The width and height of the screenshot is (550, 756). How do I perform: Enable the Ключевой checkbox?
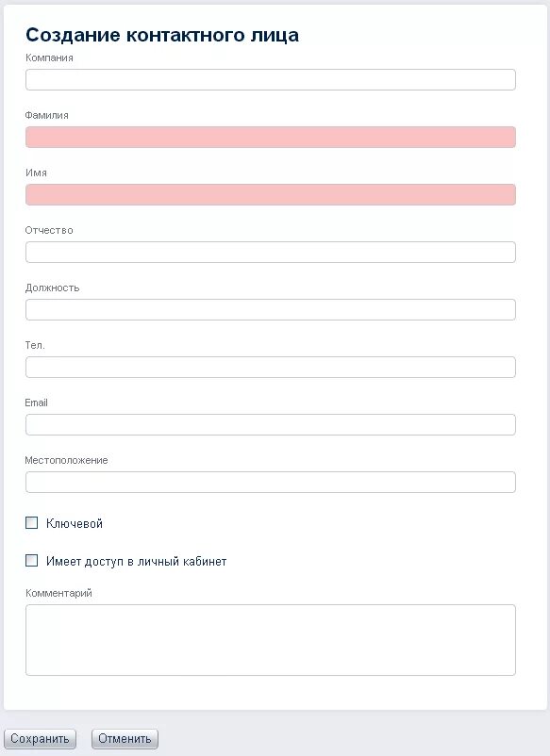tap(31, 522)
